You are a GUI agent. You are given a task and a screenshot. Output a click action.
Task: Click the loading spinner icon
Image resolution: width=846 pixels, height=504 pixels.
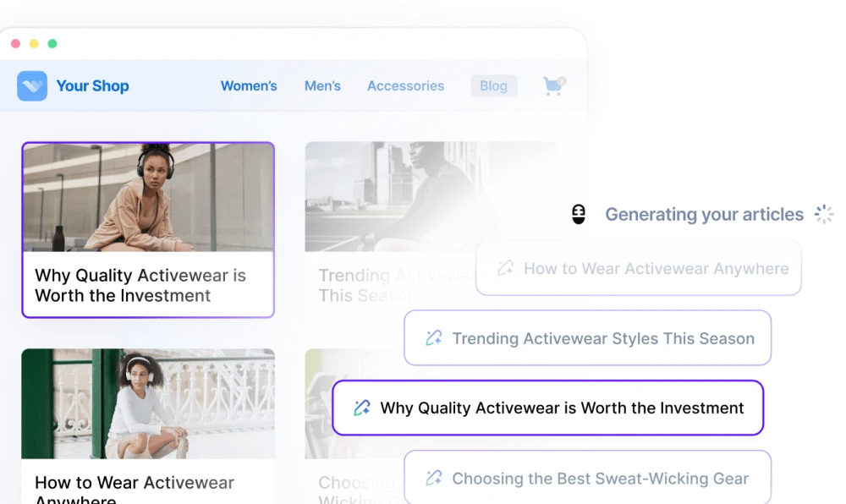coord(824,214)
